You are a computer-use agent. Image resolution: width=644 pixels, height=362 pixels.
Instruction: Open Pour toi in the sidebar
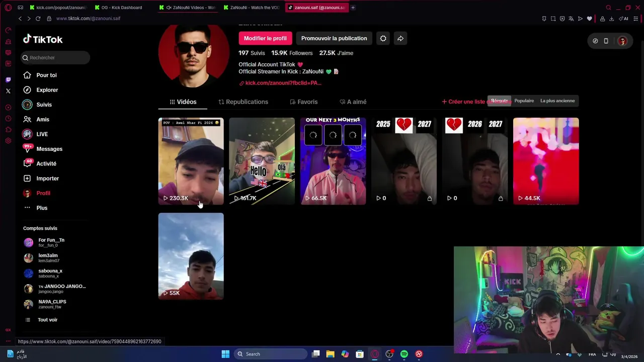pyautogui.click(x=46, y=75)
